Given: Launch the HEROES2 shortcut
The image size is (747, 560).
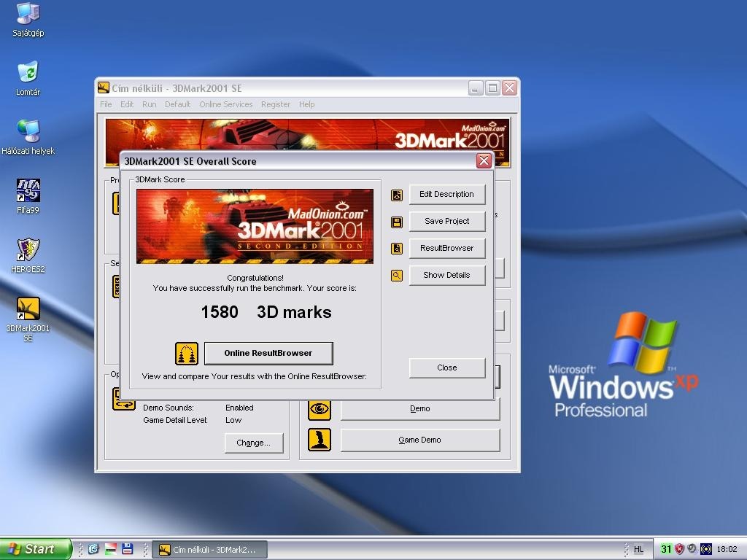Looking at the screenshot, I should [28, 255].
